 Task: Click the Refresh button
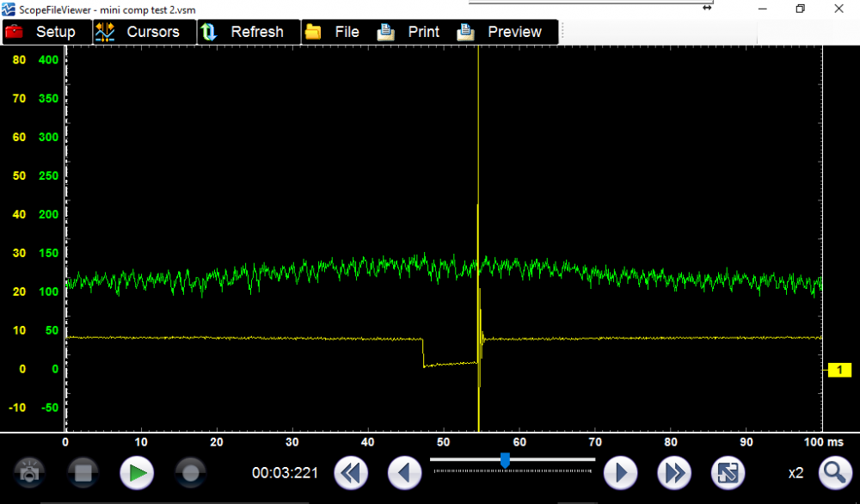pos(249,32)
